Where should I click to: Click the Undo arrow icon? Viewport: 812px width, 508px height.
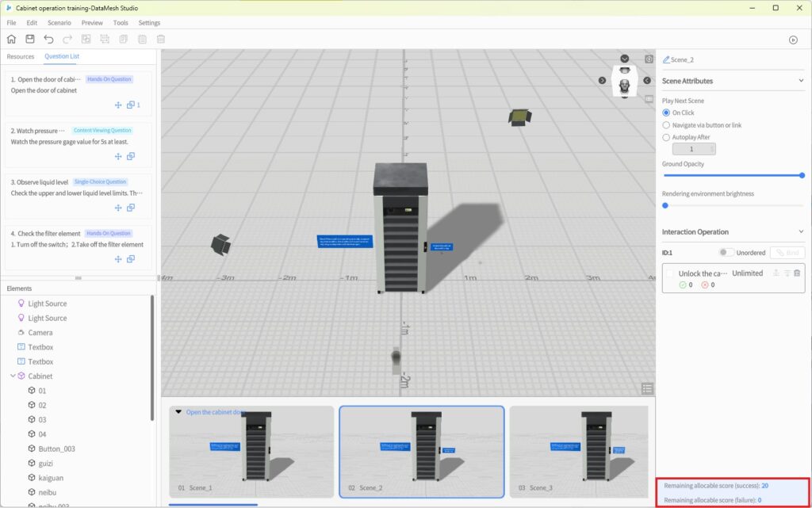click(49, 39)
